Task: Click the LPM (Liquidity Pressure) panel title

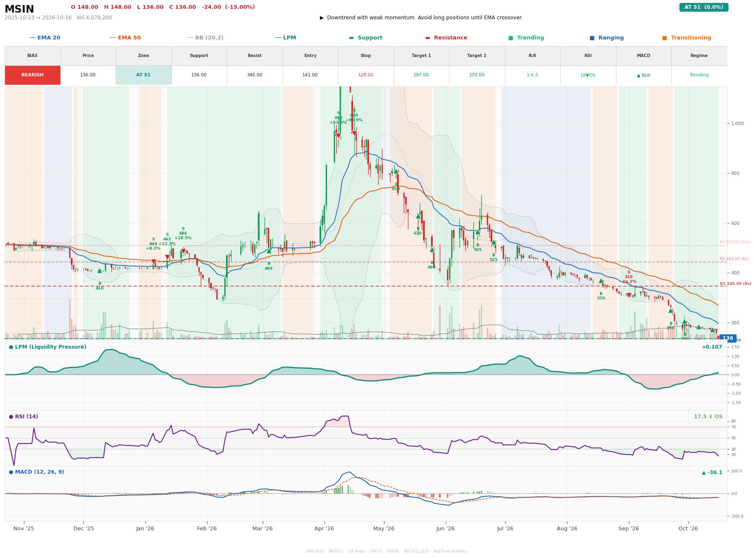Action: pyautogui.click(x=47, y=347)
